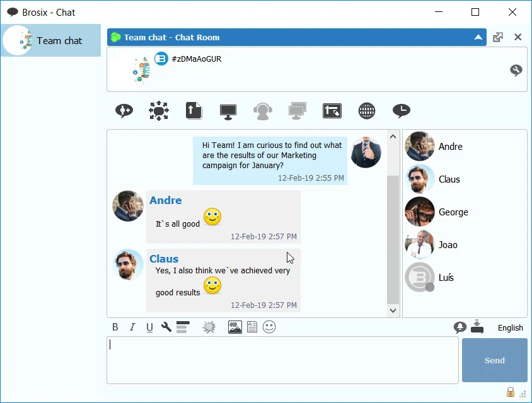The width and height of the screenshot is (532, 403).
Task: Toggle italic text formatting
Action: [x=132, y=327]
